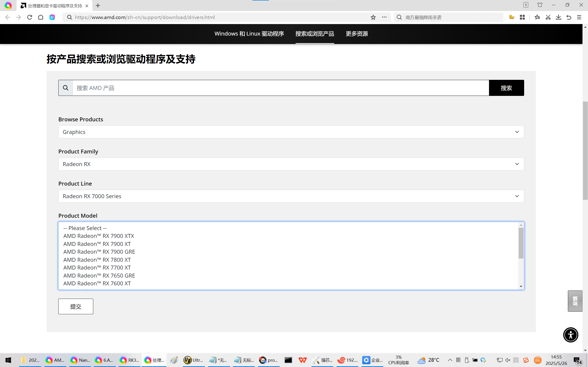Viewport: 588px width, 367px height.
Task: Open the browser home page icon
Action: (41, 17)
